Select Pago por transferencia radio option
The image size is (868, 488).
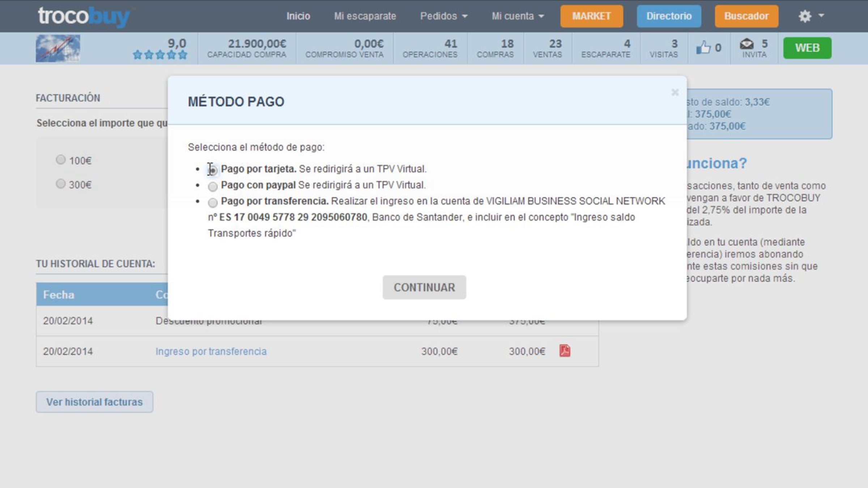(x=213, y=202)
